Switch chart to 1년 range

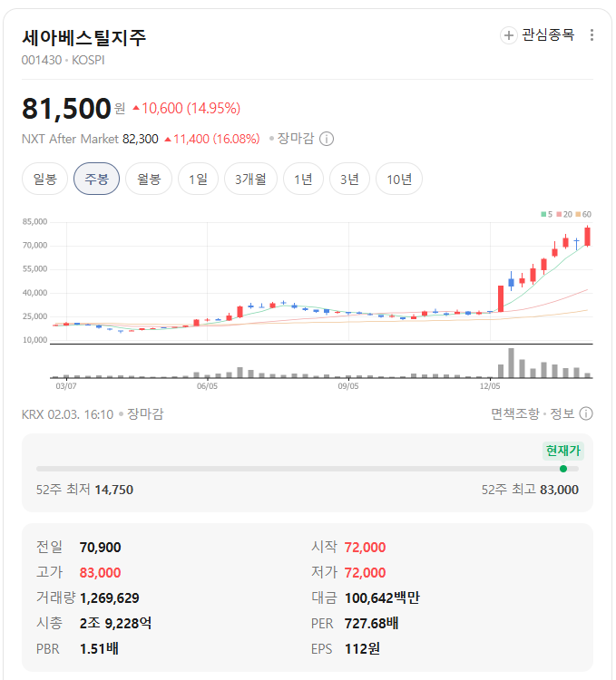tap(303, 179)
